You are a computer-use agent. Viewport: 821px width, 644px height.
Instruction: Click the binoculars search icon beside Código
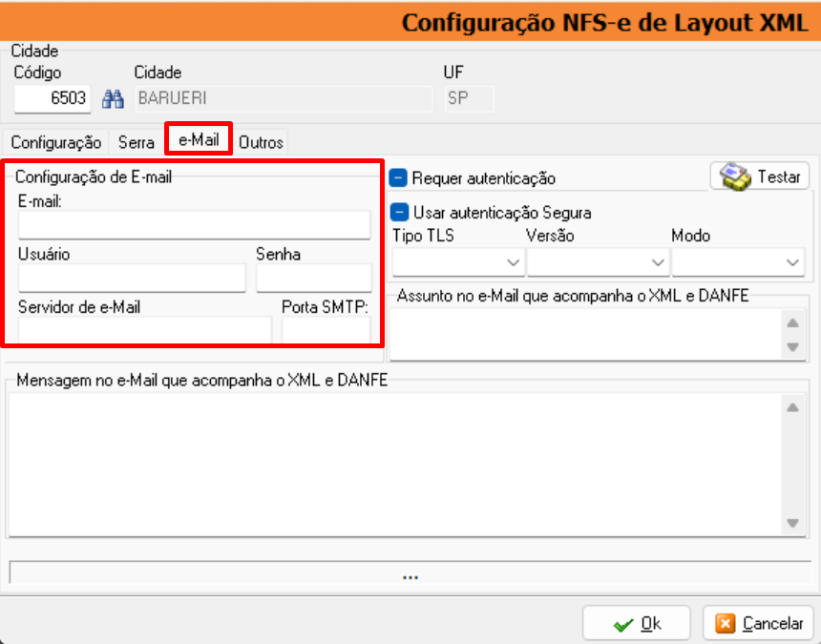pyautogui.click(x=113, y=98)
